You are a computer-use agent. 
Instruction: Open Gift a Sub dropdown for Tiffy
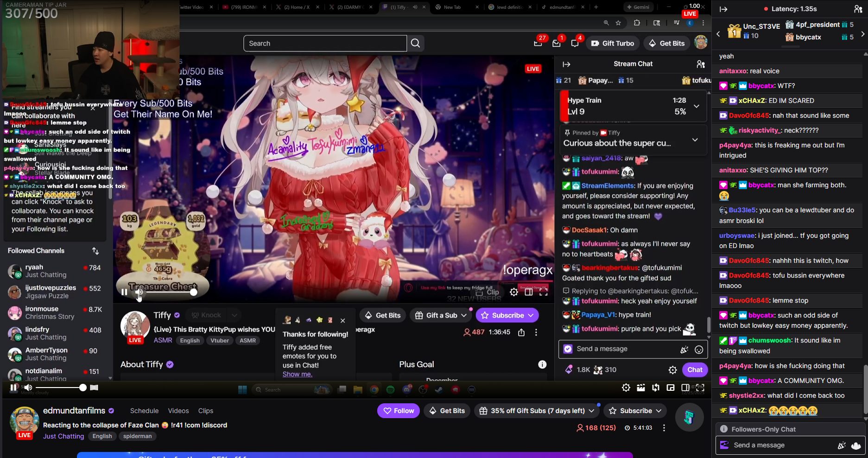click(463, 315)
